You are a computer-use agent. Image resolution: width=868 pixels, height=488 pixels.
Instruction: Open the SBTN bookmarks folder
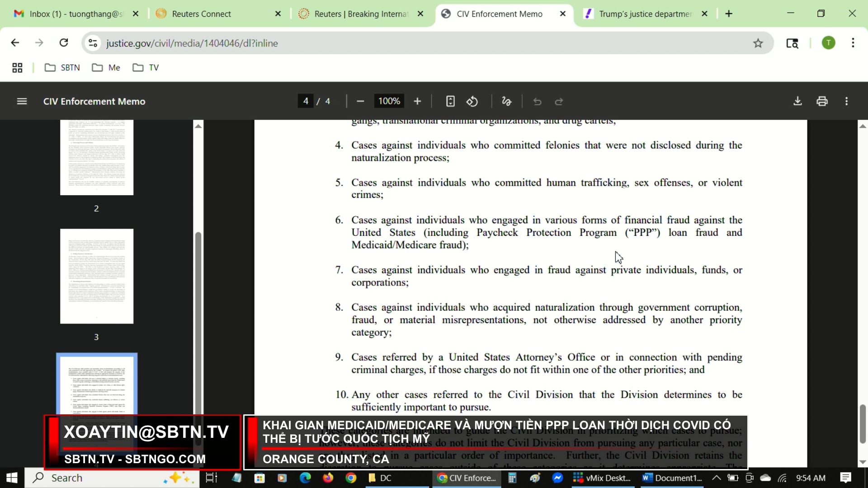point(62,67)
